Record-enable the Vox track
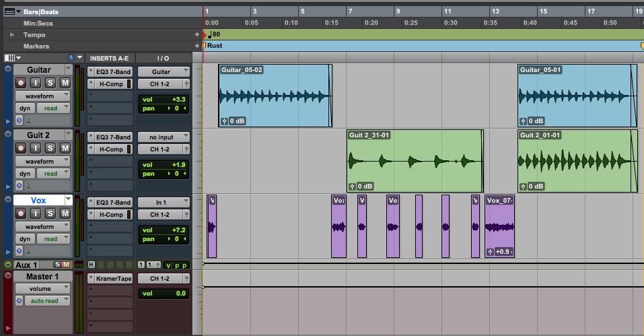This screenshot has height=336, width=644. (21, 213)
